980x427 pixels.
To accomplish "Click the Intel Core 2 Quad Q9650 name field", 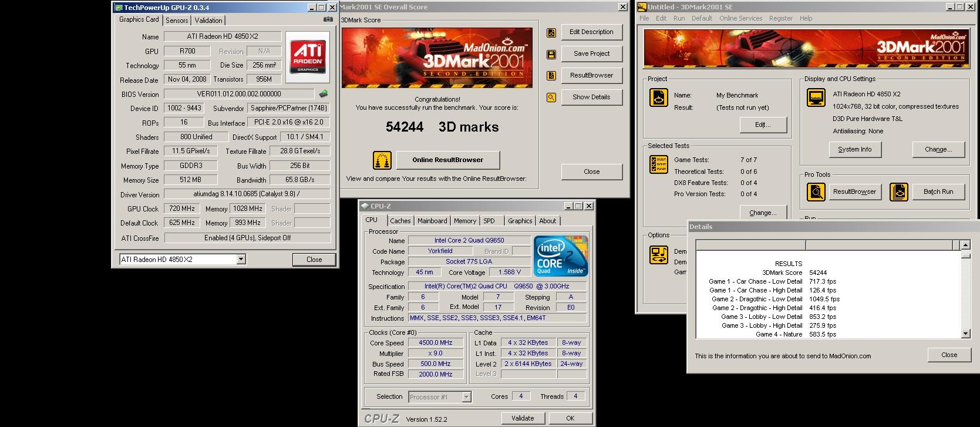I will click(x=469, y=240).
